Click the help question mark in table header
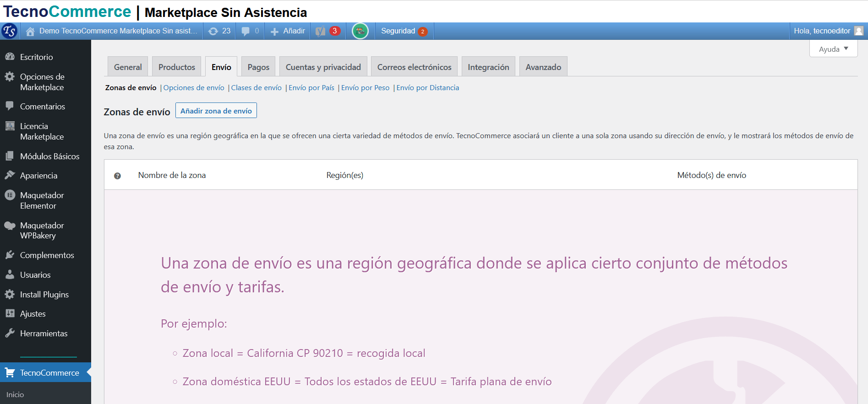This screenshot has width=868, height=404. tap(117, 176)
